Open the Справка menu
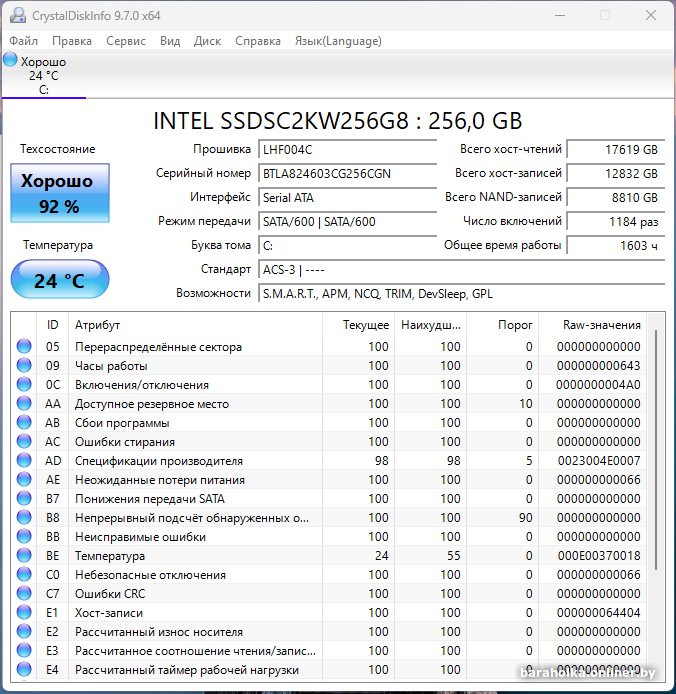 (258, 41)
